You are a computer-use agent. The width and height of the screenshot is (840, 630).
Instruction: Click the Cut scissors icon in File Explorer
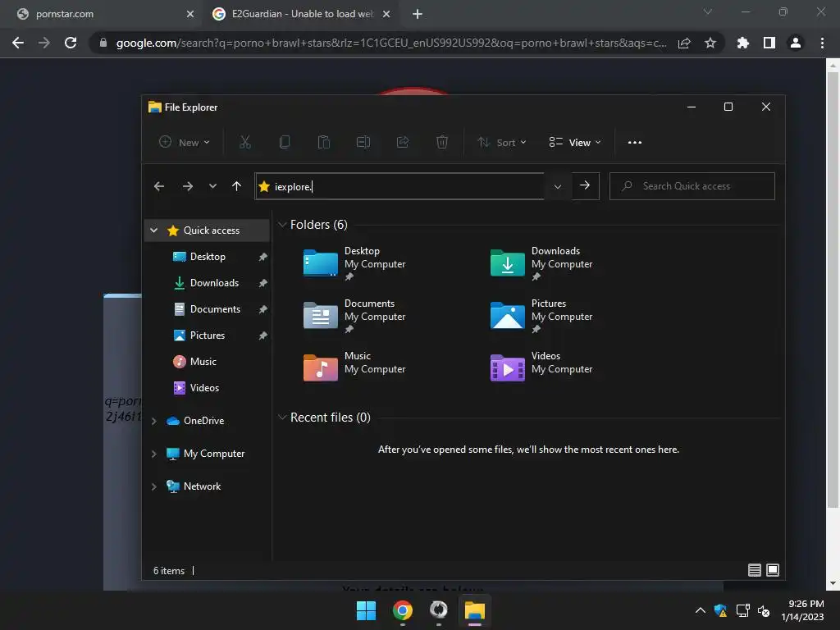pyautogui.click(x=244, y=142)
